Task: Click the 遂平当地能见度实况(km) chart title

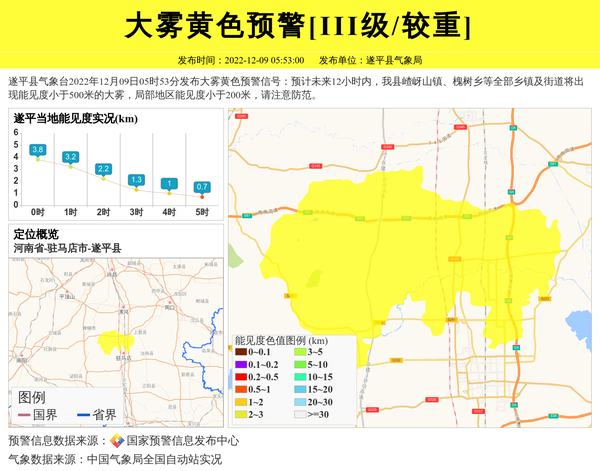Action: pyautogui.click(x=75, y=119)
